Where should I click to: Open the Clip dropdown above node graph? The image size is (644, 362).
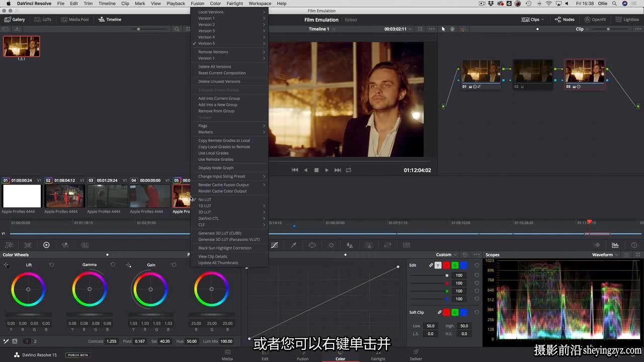583,29
